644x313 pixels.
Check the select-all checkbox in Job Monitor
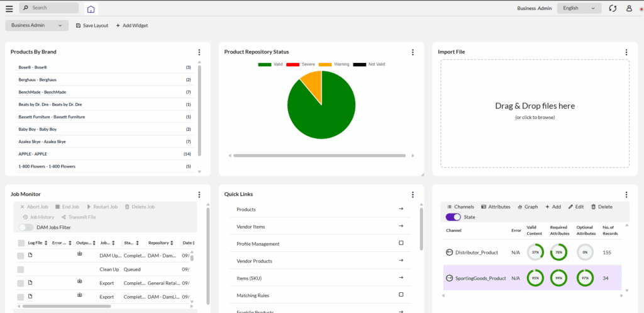(21, 243)
